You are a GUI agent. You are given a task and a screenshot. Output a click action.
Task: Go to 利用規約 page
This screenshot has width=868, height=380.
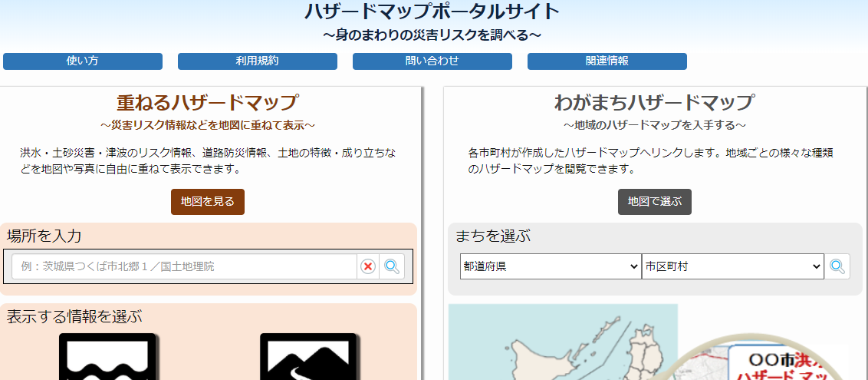pyautogui.click(x=258, y=61)
